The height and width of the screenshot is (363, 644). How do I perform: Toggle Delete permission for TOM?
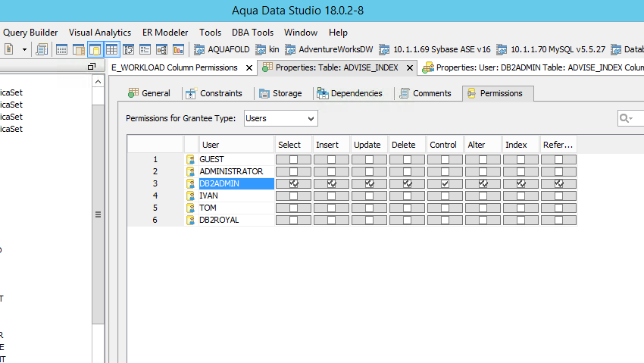pyautogui.click(x=407, y=208)
